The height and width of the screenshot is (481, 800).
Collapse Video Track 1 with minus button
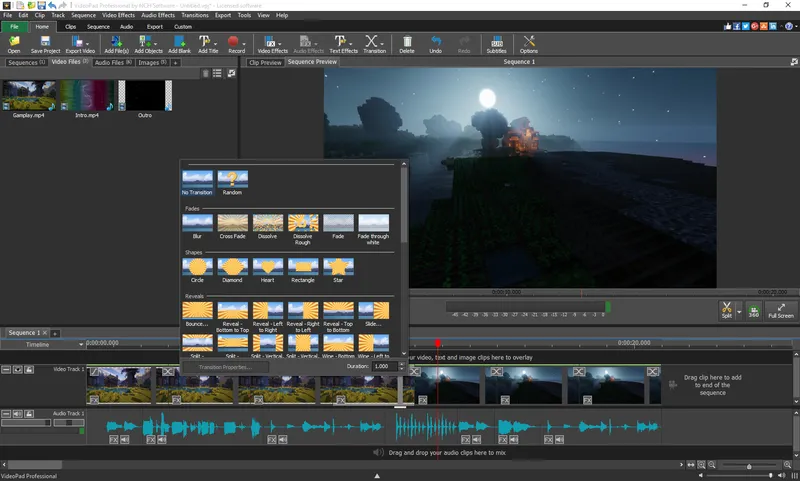[x=6, y=370]
